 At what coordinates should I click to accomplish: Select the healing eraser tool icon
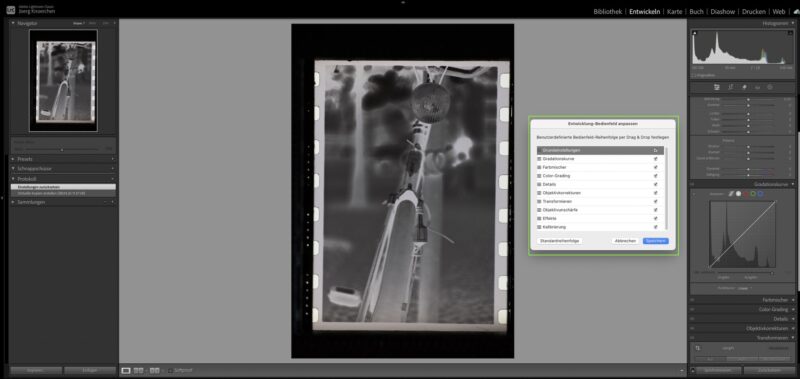pyautogui.click(x=744, y=87)
